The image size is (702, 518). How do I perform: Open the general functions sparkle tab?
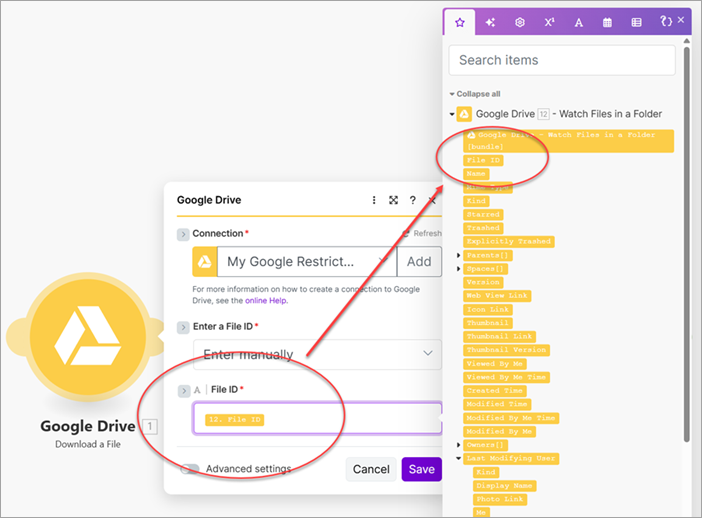(490, 21)
